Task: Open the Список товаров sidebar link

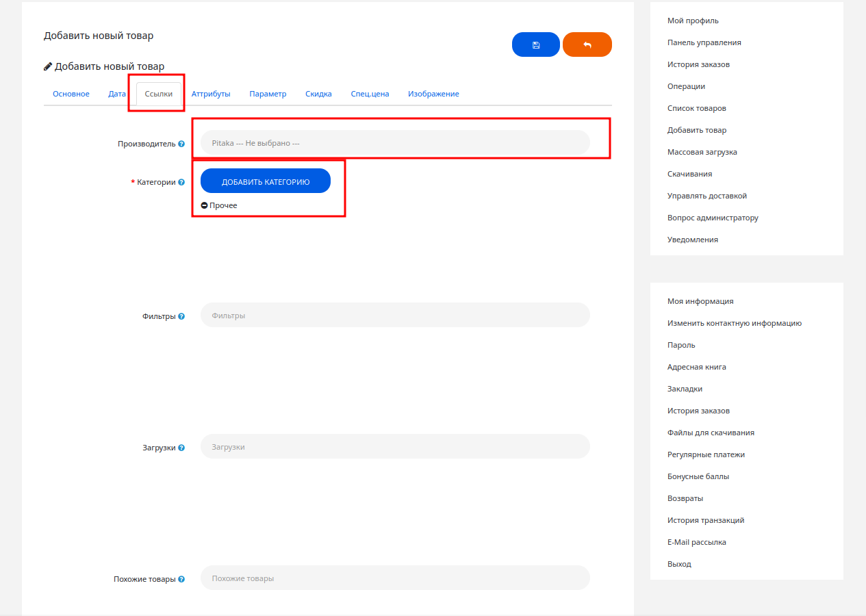Action: point(696,108)
